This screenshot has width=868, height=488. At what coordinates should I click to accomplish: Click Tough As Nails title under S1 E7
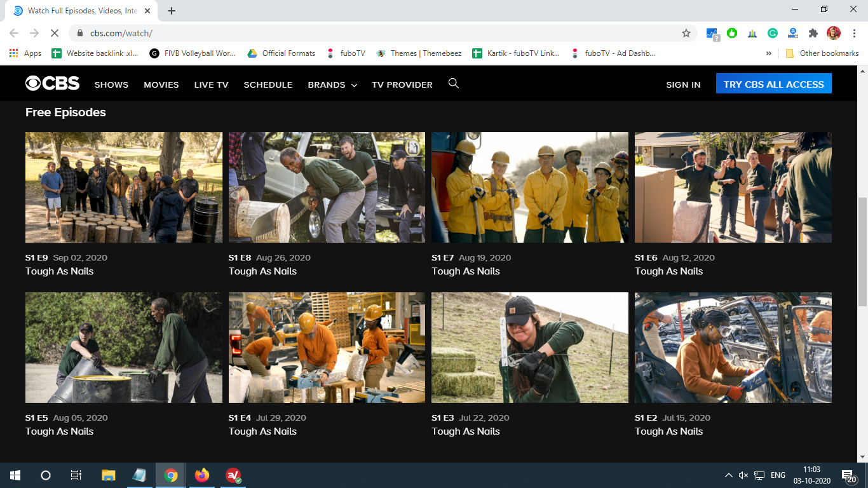tap(466, 271)
